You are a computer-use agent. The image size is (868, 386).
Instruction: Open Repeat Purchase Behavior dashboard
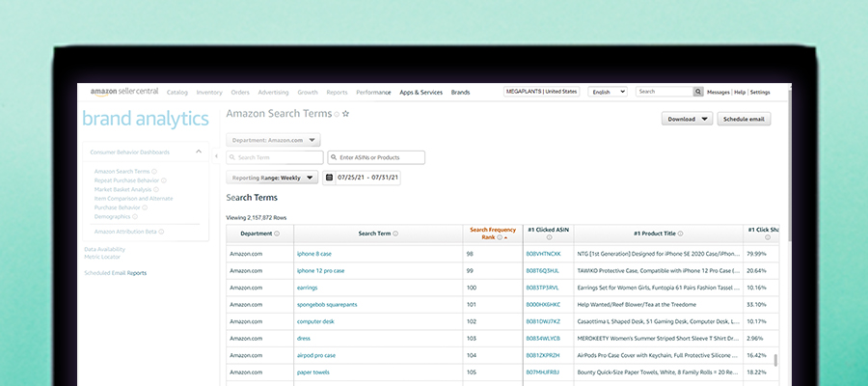tap(126, 180)
